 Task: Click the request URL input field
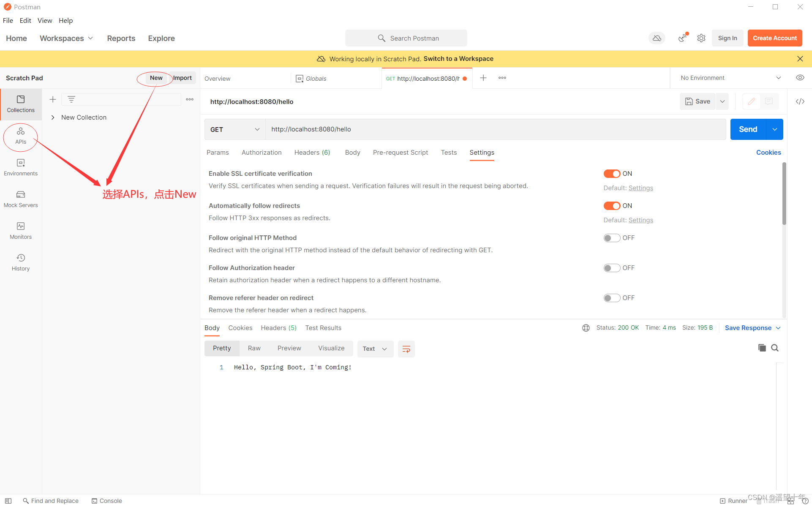[x=494, y=129]
